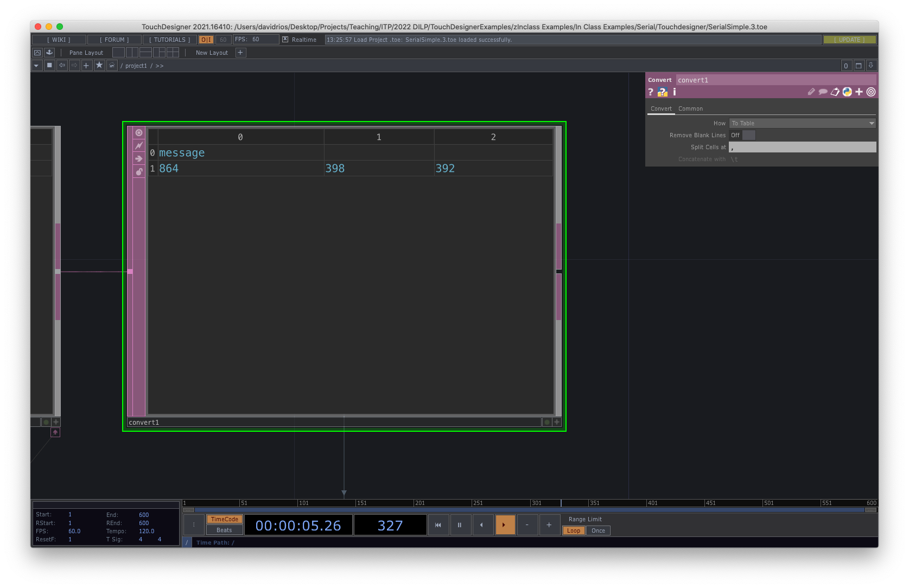Switch to the Convert parameter tab

click(661, 109)
